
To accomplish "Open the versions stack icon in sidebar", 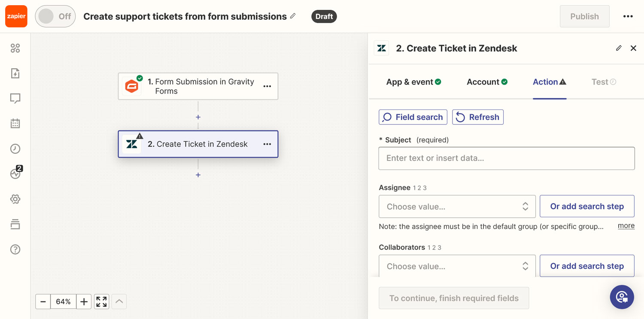I will 15,224.
